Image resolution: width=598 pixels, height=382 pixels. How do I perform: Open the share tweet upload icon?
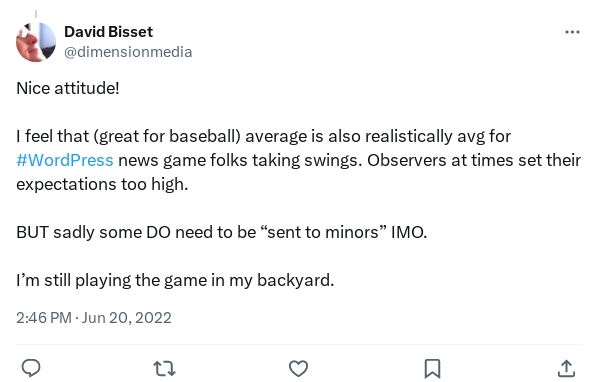coord(566,368)
